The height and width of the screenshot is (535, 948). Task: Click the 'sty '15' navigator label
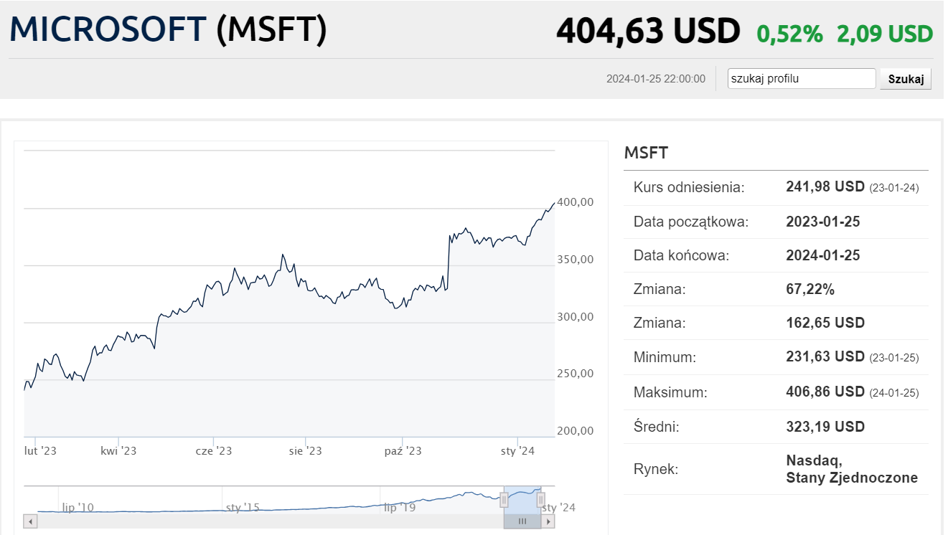pos(243,507)
